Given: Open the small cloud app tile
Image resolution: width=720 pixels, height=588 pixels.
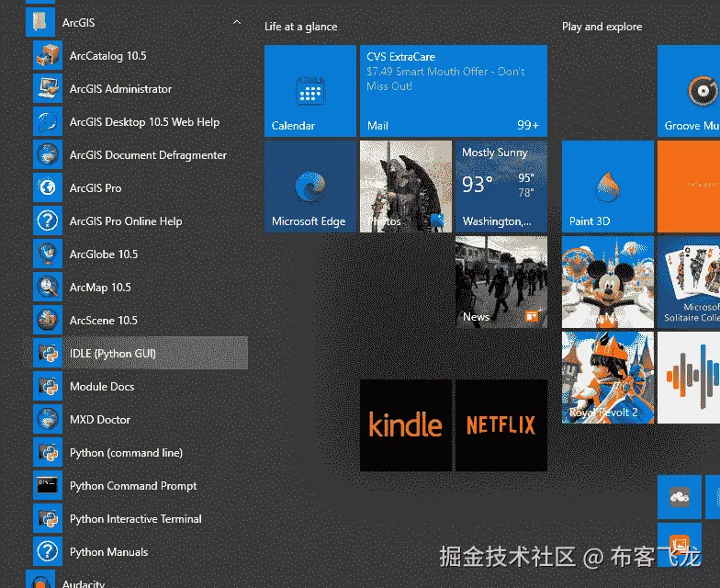Looking at the screenshot, I should (x=680, y=497).
